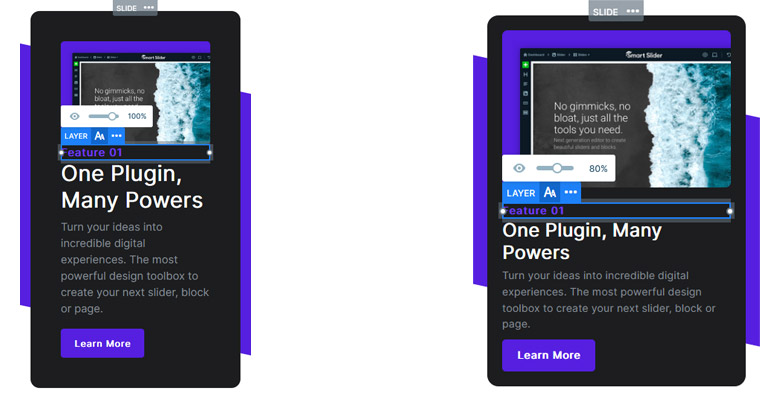Click the font size AA icon on right LAYER bar
Viewport: 780px width, 400px height.
[550, 193]
